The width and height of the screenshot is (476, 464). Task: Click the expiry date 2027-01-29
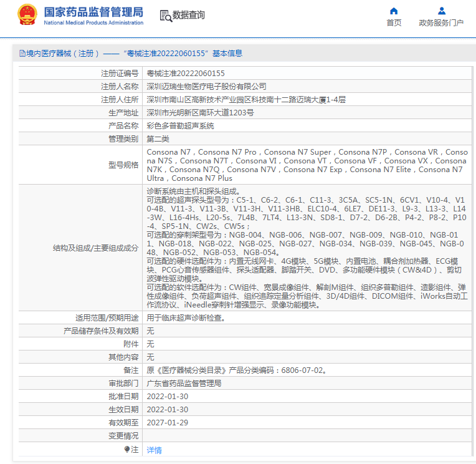pyautogui.click(x=167, y=422)
